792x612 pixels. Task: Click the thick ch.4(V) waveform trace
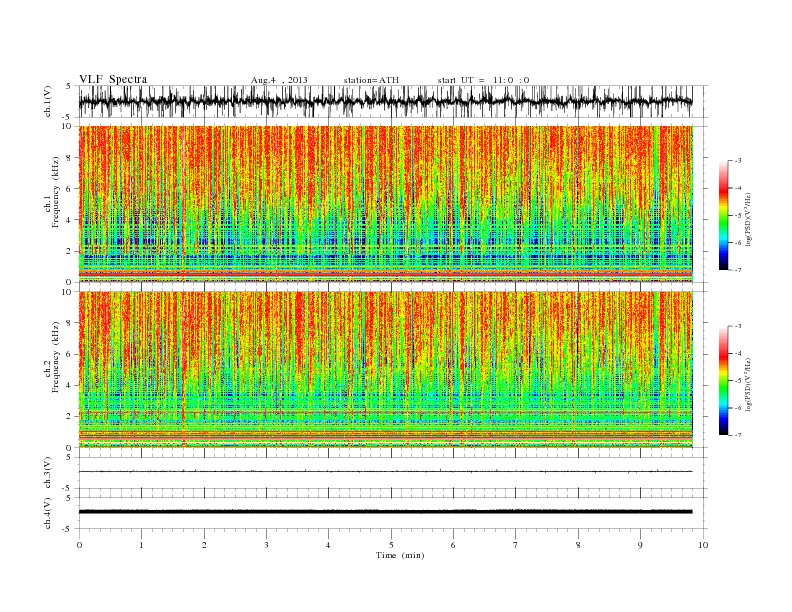pos(385,512)
